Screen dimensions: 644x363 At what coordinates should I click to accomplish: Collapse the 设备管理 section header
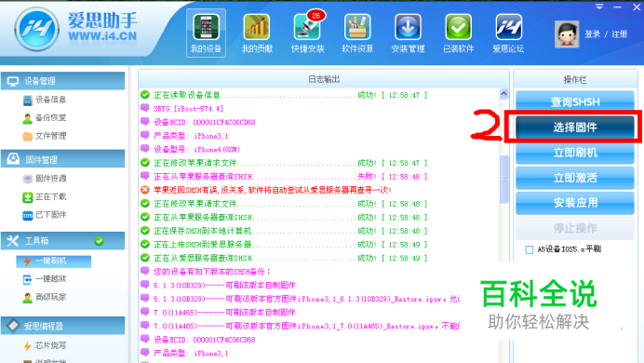tap(63, 81)
